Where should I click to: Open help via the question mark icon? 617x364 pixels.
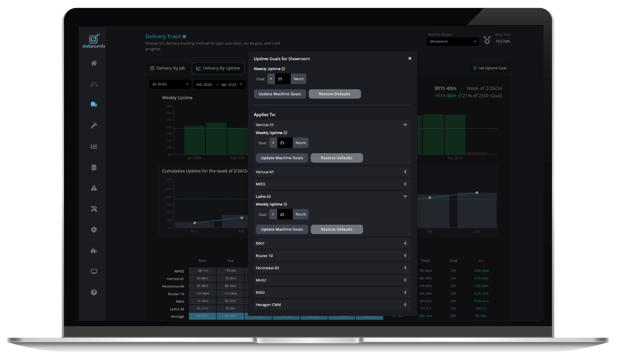point(94,292)
